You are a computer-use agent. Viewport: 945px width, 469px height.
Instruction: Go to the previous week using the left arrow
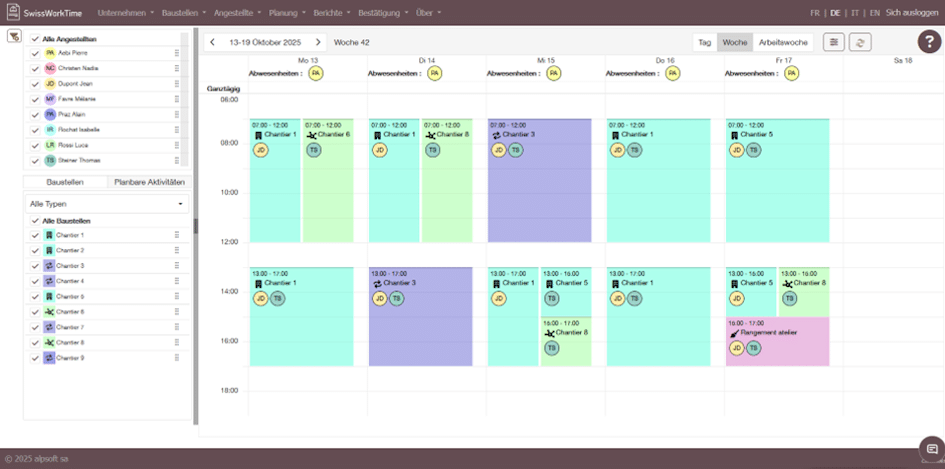coord(212,42)
